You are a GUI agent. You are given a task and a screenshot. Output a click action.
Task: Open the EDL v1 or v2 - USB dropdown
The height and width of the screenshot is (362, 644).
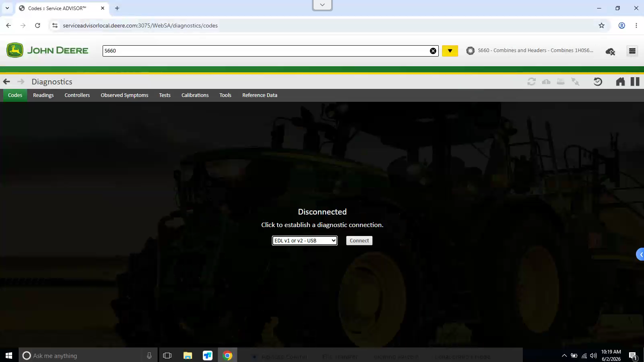[305, 241]
